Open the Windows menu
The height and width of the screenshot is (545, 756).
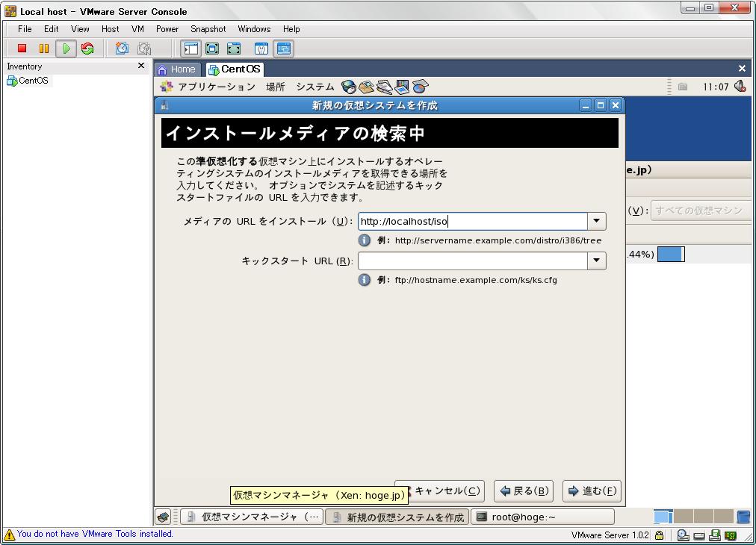254,29
